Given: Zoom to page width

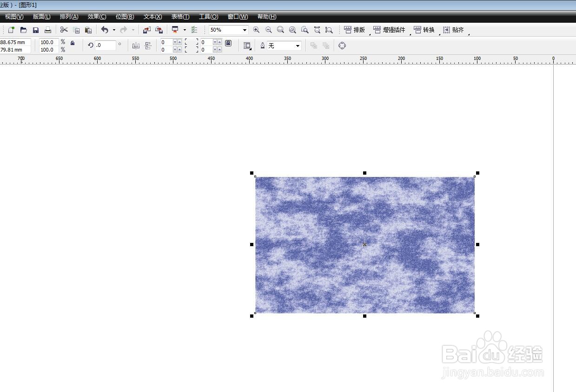Looking at the screenshot, I should coord(317,30).
